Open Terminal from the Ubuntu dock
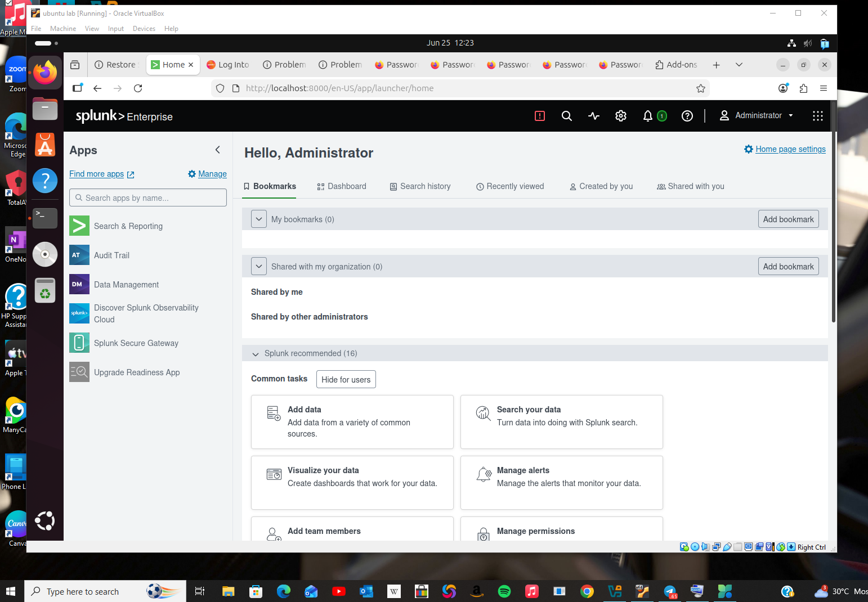This screenshot has height=602, width=868. pyautogui.click(x=45, y=218)
